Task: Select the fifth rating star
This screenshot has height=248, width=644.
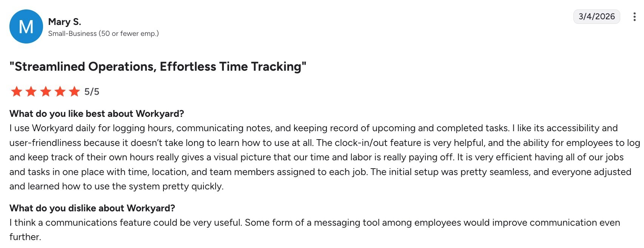Action: pyautogui.click(x=74, y=91)
